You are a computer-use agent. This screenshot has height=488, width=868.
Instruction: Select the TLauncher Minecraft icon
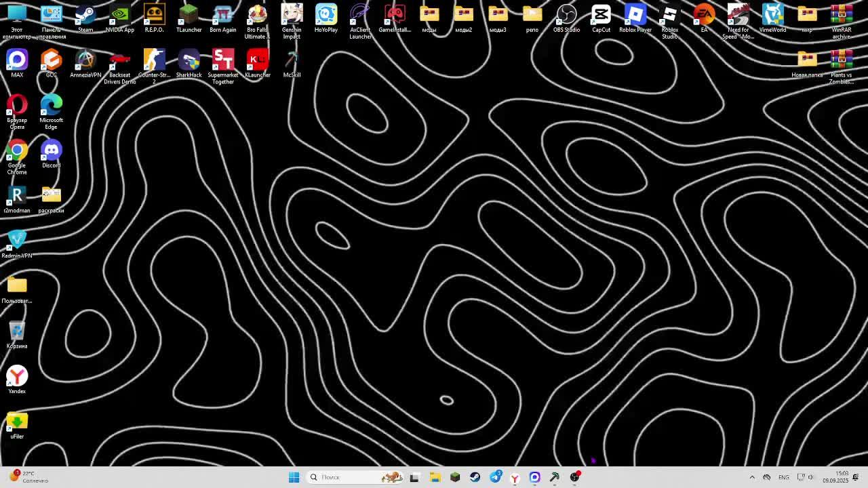pyautogui.click(x=189, y=18)
